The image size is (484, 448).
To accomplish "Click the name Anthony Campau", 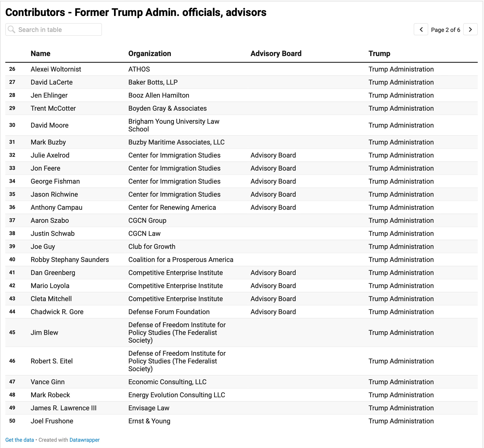I will tap(57, 208).
